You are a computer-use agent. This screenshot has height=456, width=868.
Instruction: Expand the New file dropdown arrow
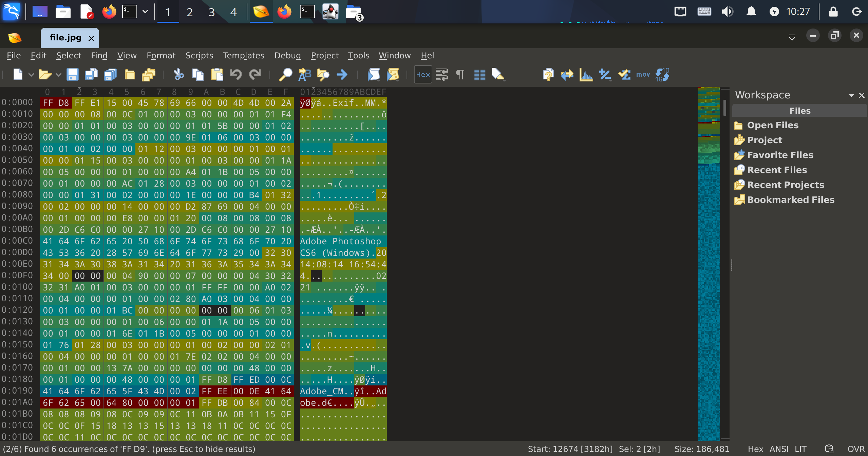[x=31, y=74]
